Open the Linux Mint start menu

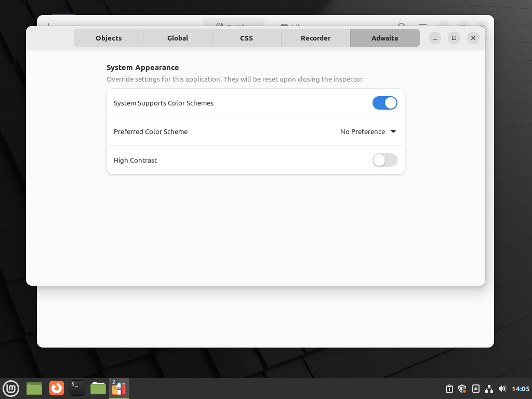tap(11, 389)
